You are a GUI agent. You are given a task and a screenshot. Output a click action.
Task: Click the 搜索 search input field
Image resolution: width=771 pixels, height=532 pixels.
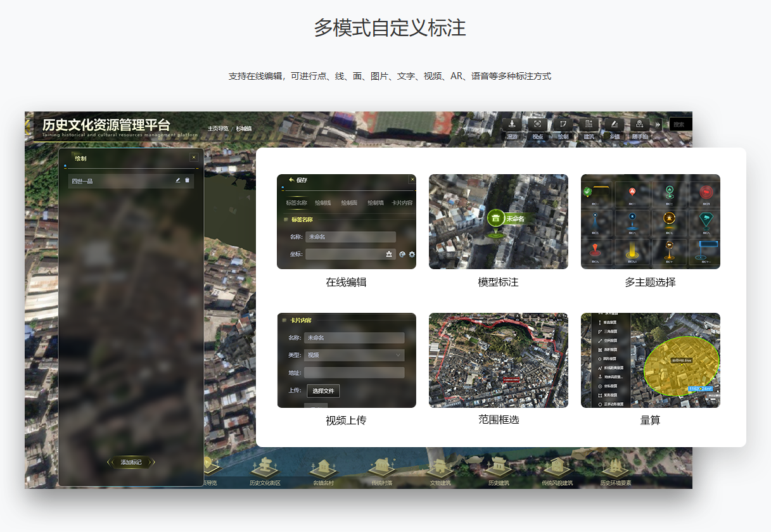(x=680, y=125)
